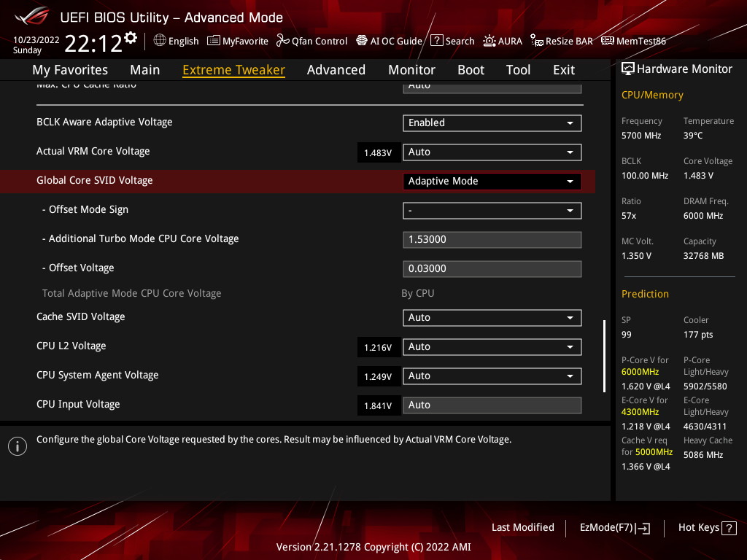Open My Favorites tab
The width and height of the screenshot is (747, 560).
[x=70, y=70]
